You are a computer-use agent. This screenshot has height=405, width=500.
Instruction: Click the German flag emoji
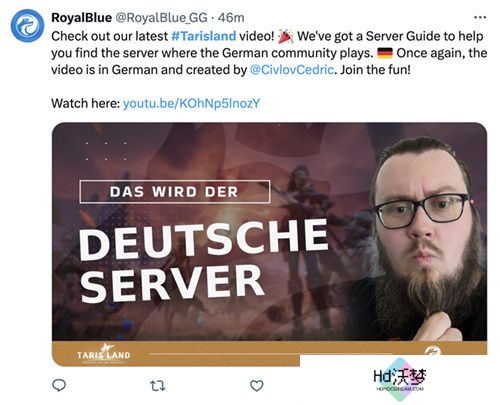[385, 53]
